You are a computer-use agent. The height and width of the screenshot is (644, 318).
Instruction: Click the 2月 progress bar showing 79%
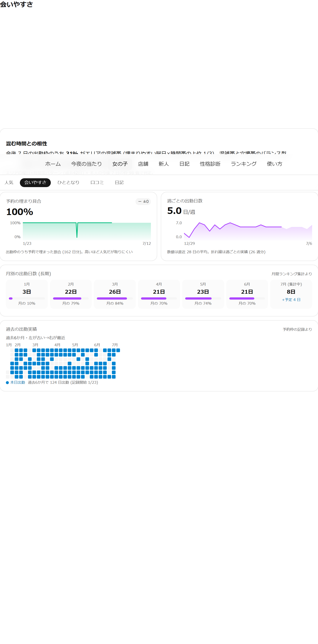(x=71, y=298)
